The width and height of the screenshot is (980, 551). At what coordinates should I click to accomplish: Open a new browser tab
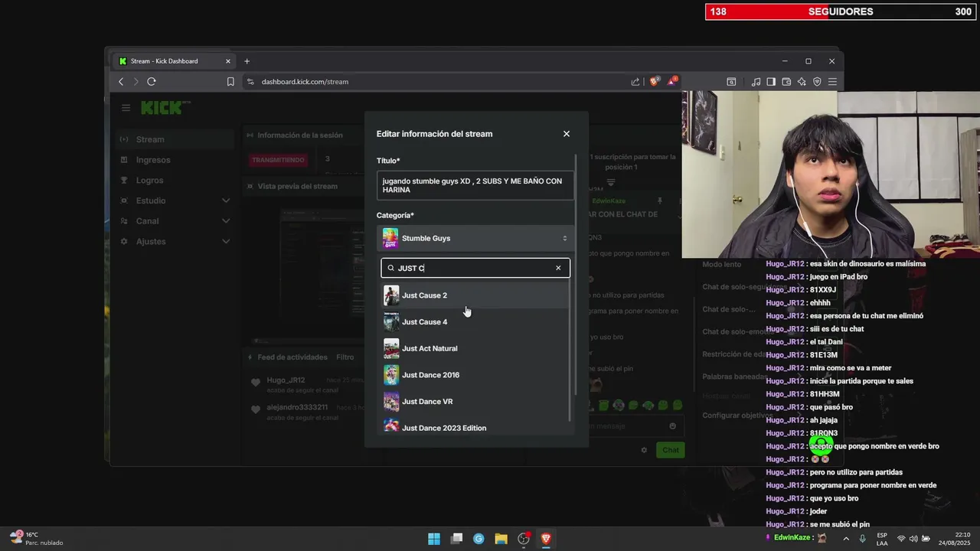tap(247, 61)
